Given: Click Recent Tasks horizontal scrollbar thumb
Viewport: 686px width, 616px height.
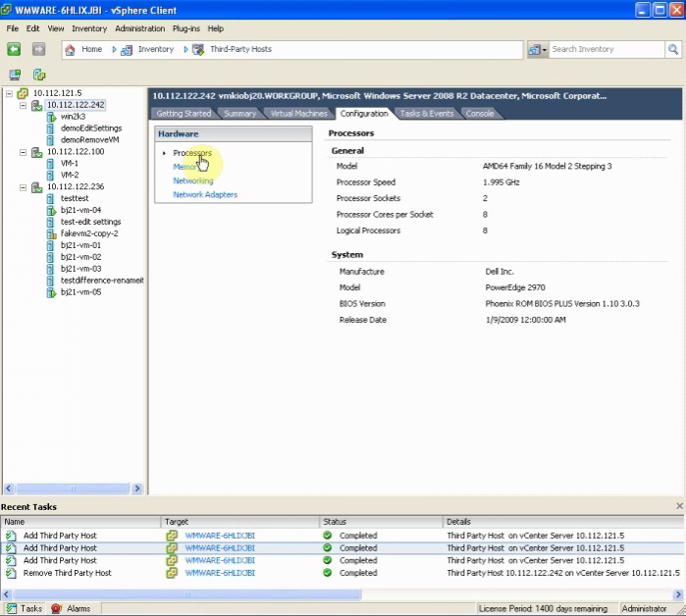Looking at the screenshot, I should click(x=187, y=594).
